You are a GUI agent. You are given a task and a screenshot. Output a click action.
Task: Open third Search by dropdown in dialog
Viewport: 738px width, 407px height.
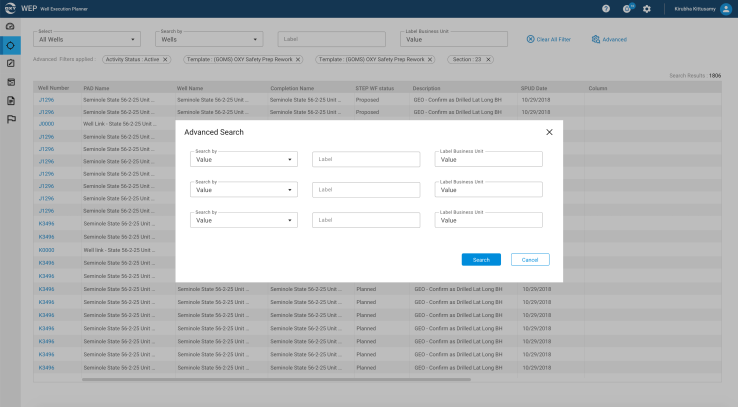click(244, 220)
